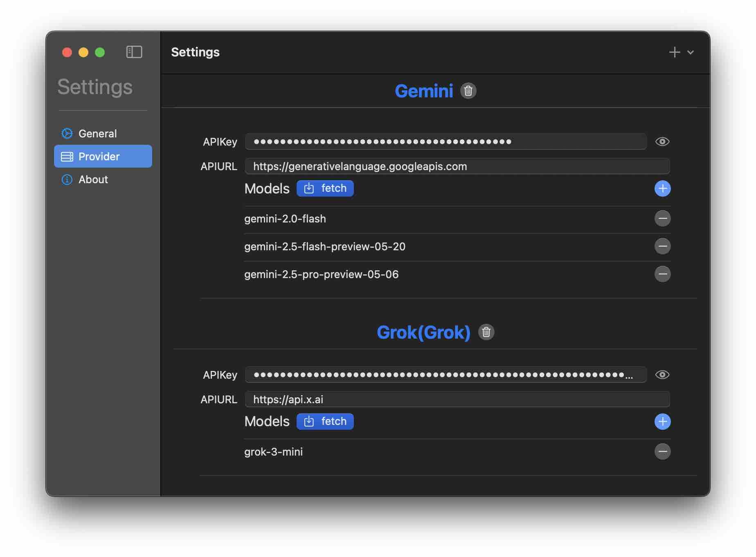Select the Provider sidebar item
756x557 pixels.
(x=103, y=156)
